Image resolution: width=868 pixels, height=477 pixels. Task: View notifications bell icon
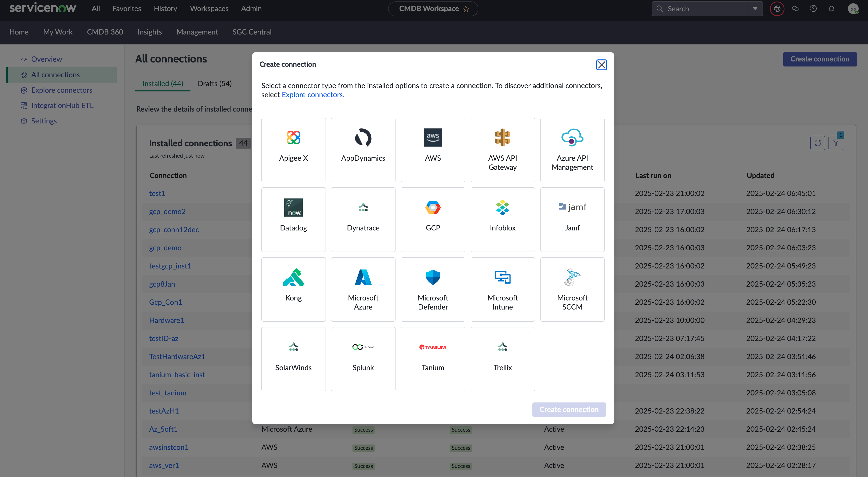coord(831,9)
